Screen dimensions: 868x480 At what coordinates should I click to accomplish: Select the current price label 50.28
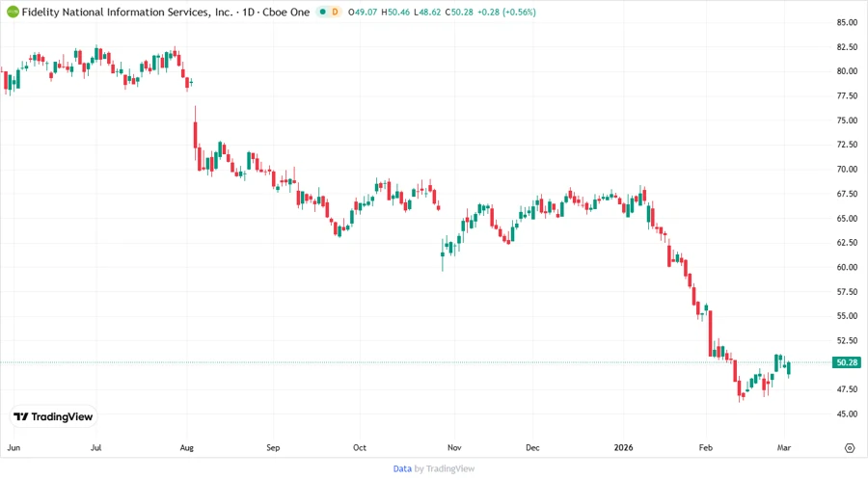click(x=847, y=362)
